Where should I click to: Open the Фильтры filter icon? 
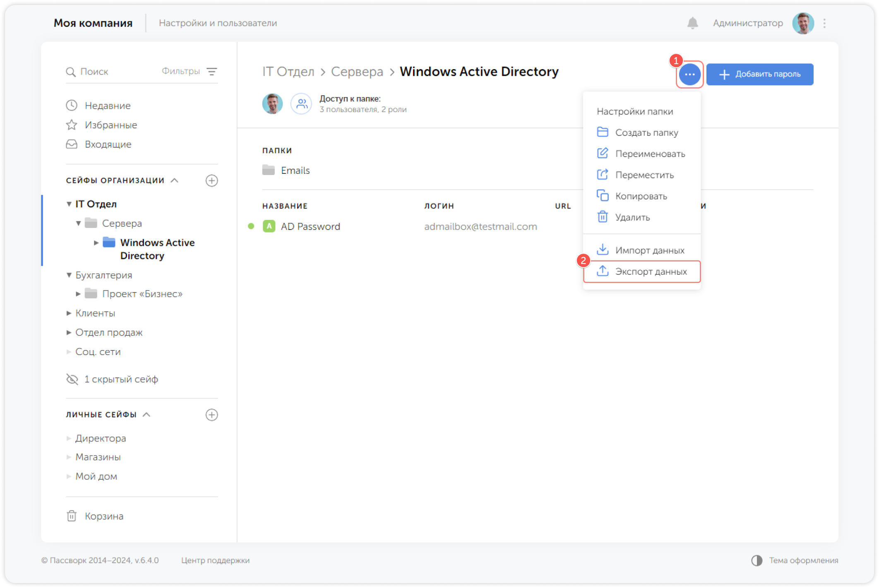(x=212, y=72)
